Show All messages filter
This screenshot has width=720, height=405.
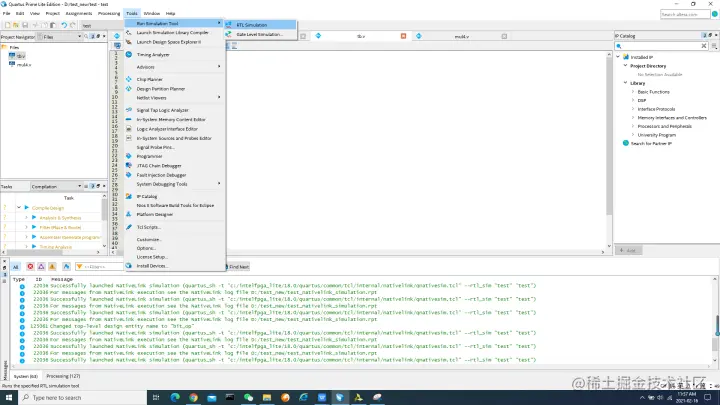click(x=16, y=267)
